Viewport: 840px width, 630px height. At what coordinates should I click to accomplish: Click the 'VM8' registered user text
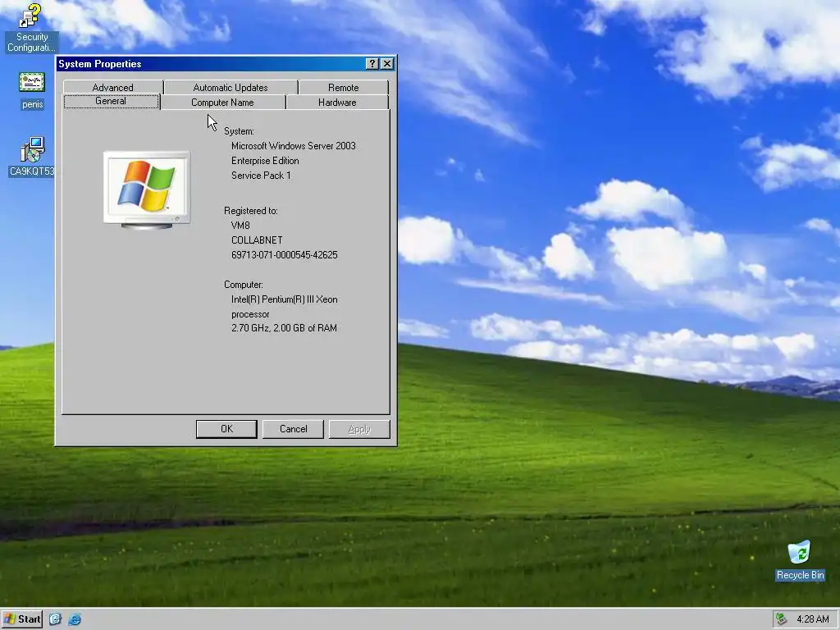point(240,226)
